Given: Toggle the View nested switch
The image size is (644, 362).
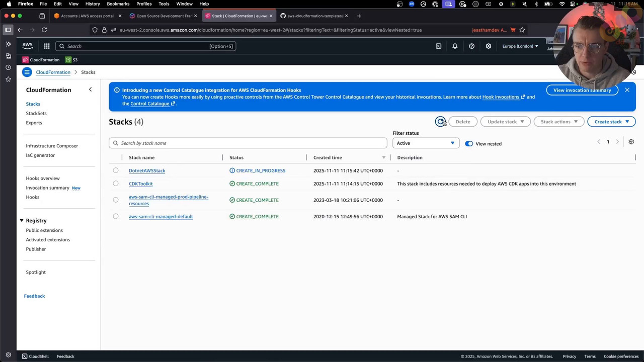Looking at the screenshot, I should [x=469, y=144].
